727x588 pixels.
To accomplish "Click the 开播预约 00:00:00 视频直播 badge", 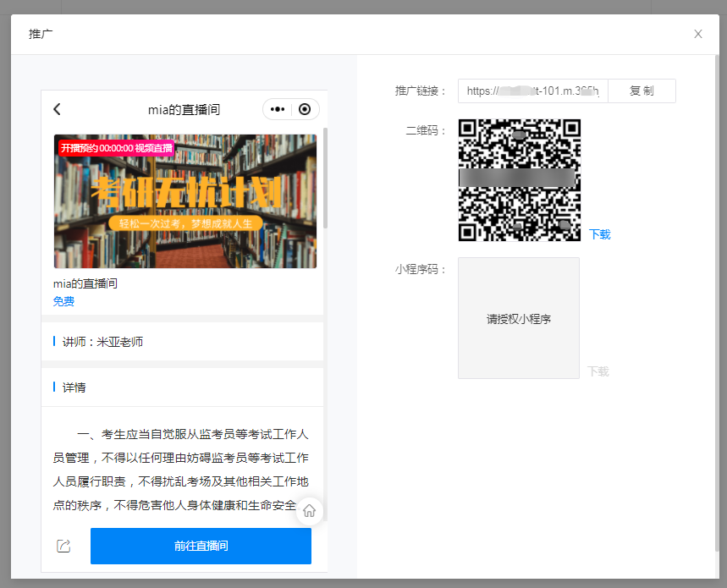I will click(117, 148).
